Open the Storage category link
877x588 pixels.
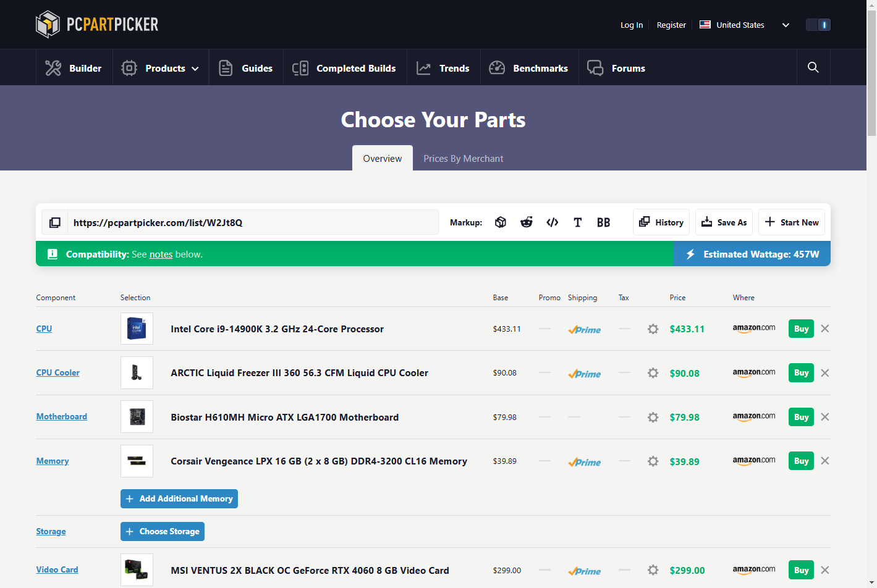pyautogui.click(x=51, y=531)
